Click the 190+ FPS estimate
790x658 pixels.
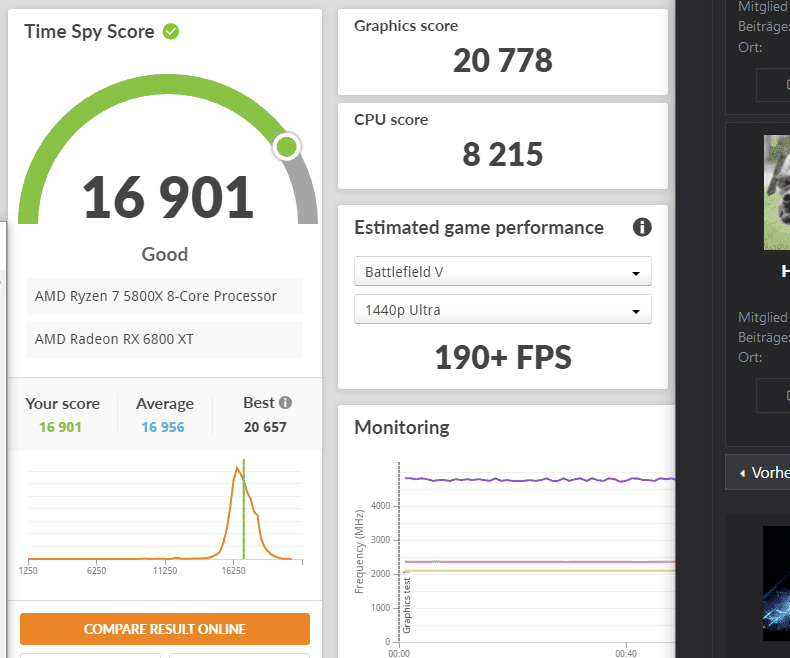point(503,357)
